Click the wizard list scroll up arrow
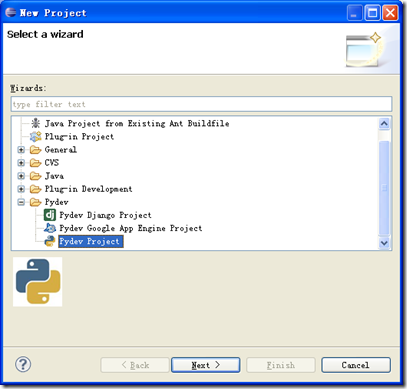The image size is (407, 389). click(384, 124)
